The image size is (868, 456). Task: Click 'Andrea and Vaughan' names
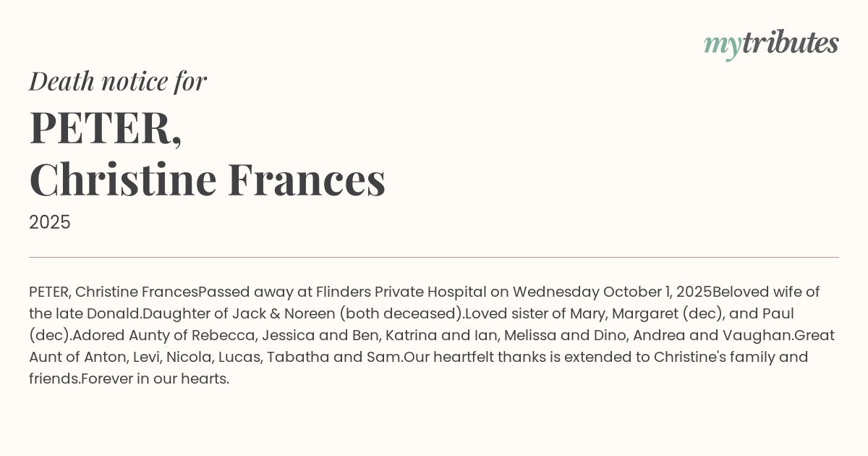[712, 336]
